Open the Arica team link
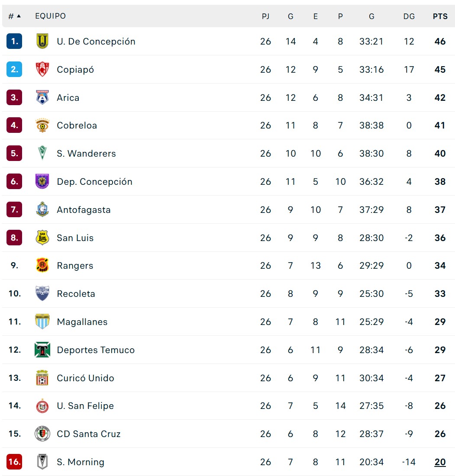The image size is (455, 476). [68, 98]
